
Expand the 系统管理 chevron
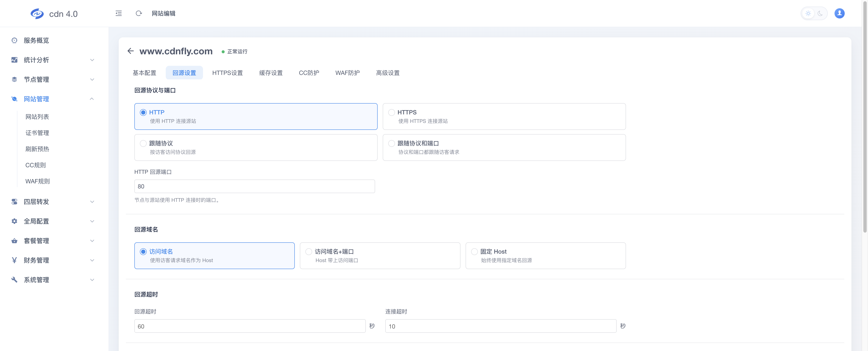[92, 280]
